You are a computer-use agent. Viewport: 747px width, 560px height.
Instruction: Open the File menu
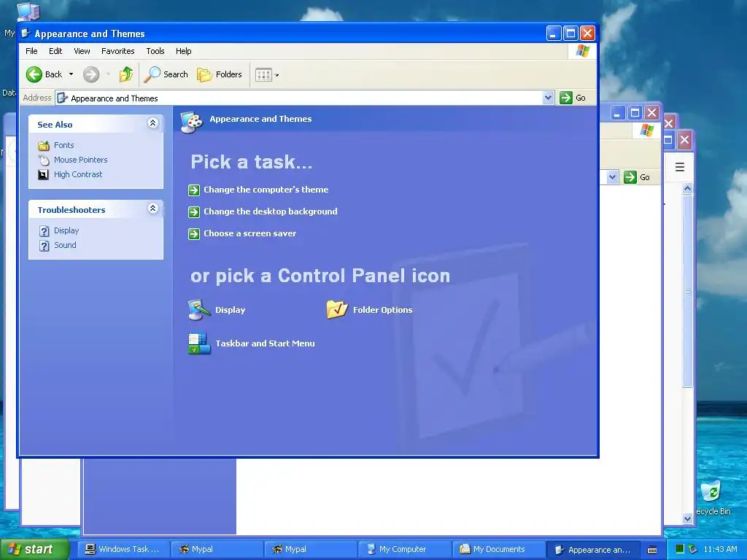click(31, 51)
